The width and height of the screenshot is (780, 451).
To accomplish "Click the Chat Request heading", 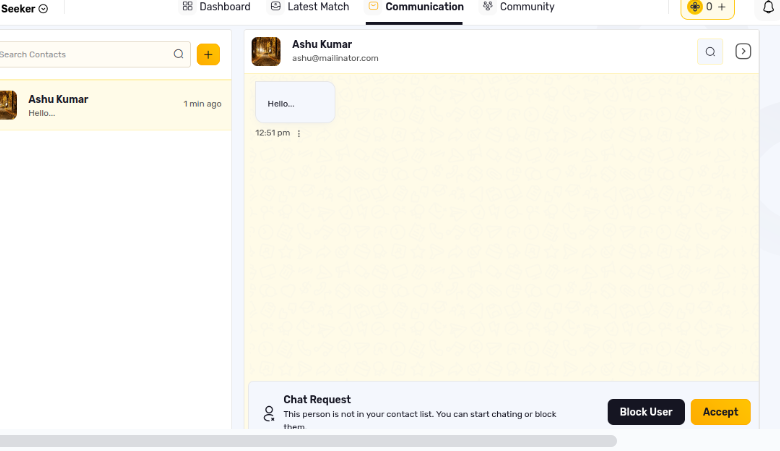I will (317, 399).
